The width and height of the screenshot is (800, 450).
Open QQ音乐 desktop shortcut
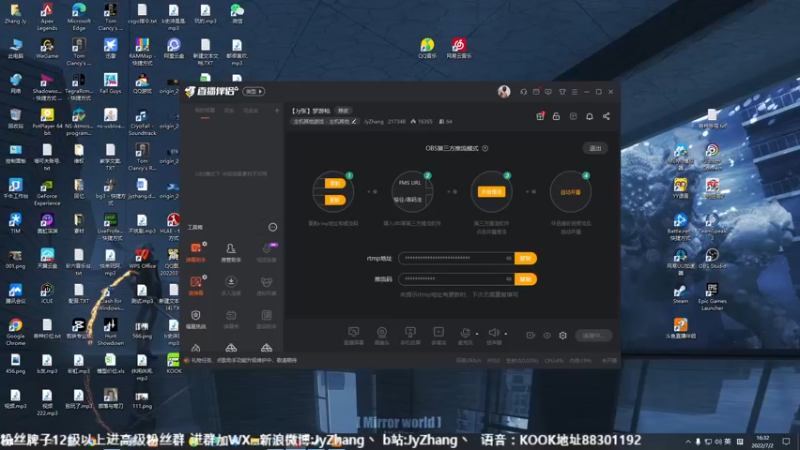(428, 48)
